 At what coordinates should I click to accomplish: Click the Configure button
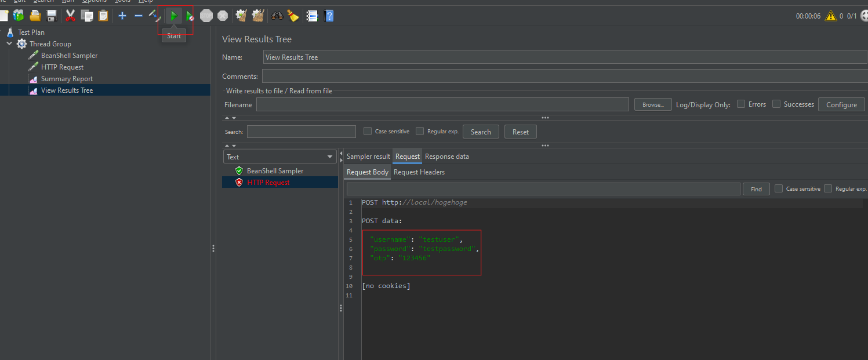[x=841, y=105]
